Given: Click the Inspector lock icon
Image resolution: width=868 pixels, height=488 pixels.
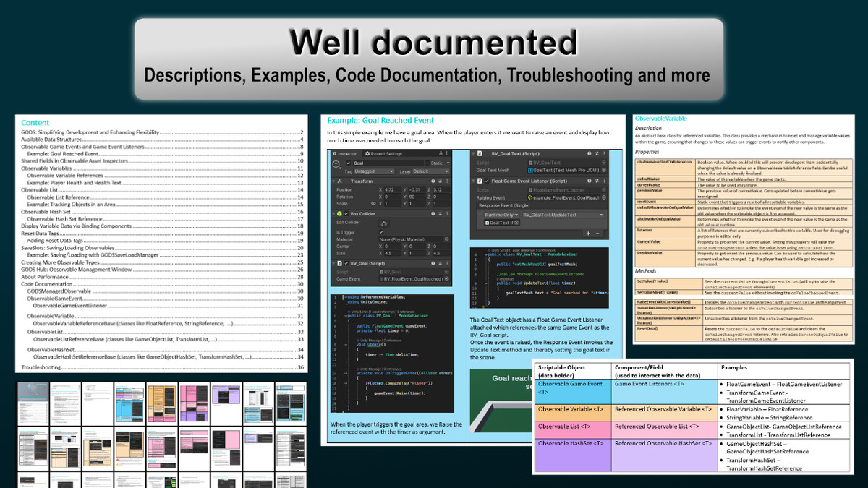Looking at the screenshot, I should [441, 153].
